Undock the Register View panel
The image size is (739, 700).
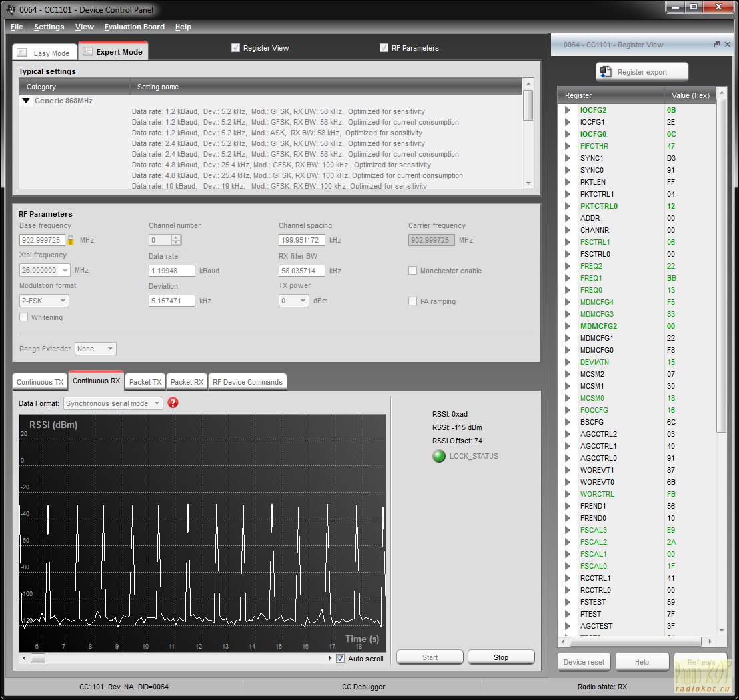pyautogui.click(x=717, y=44)
